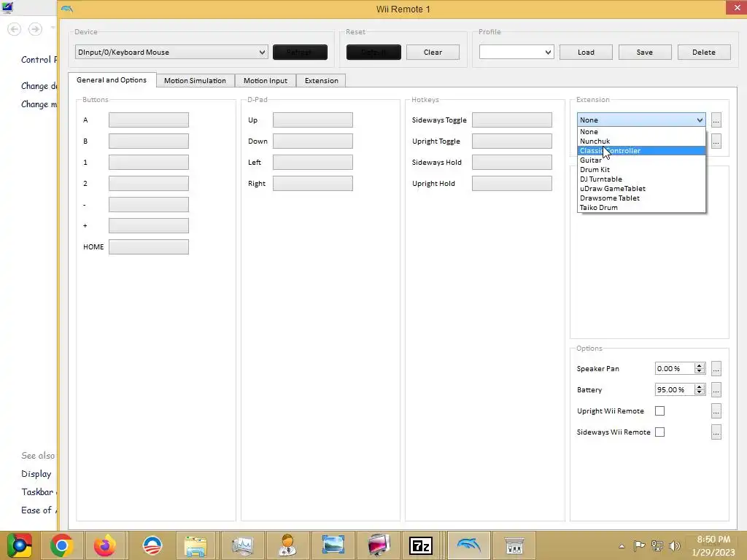This screenshot has height=560, width=747.
Task: Click the Refresh device button
Action: point(300,52)
